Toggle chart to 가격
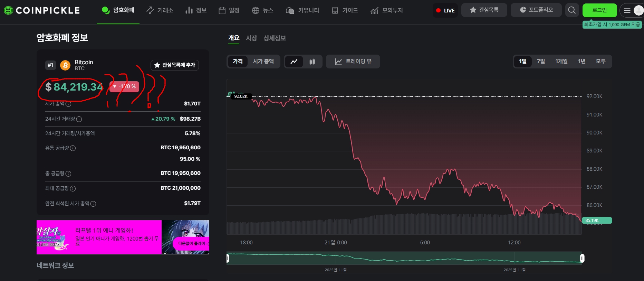Image resolution: width=644 pixels, height=281 pixels. [238, 62]
